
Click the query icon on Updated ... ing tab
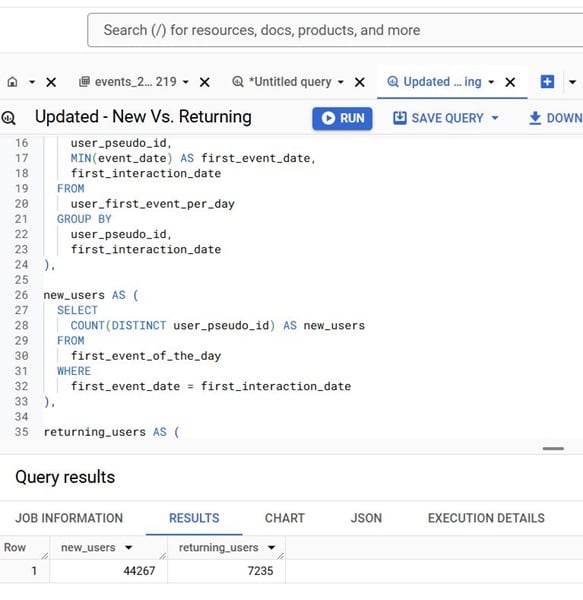point(393,82)
